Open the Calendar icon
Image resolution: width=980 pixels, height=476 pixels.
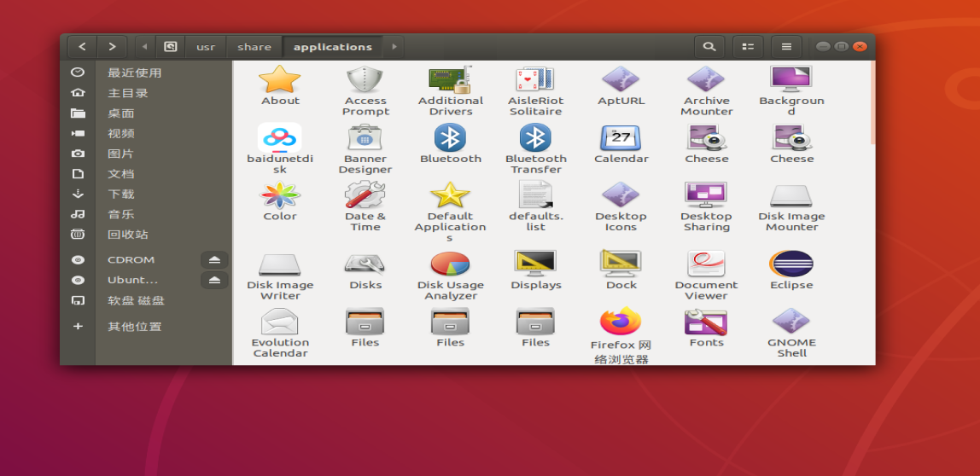click(x=621, y=137)
